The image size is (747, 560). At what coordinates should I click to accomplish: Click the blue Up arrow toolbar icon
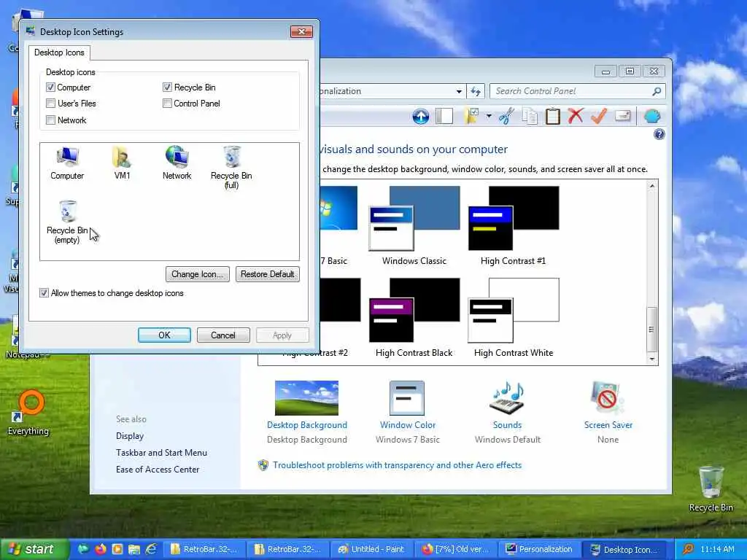pyautogui.click(x=421, y=116)
